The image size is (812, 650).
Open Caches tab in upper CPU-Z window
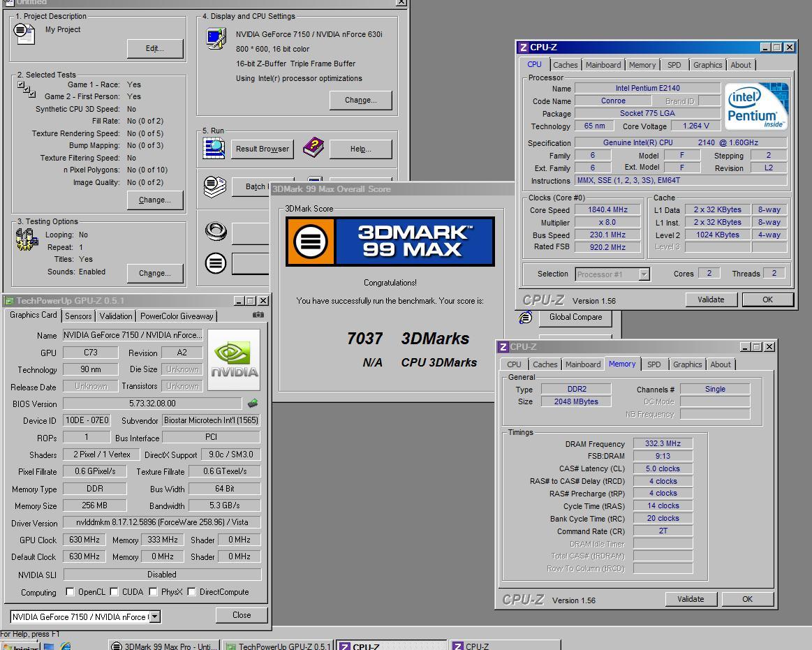click(x=565, y=65)
